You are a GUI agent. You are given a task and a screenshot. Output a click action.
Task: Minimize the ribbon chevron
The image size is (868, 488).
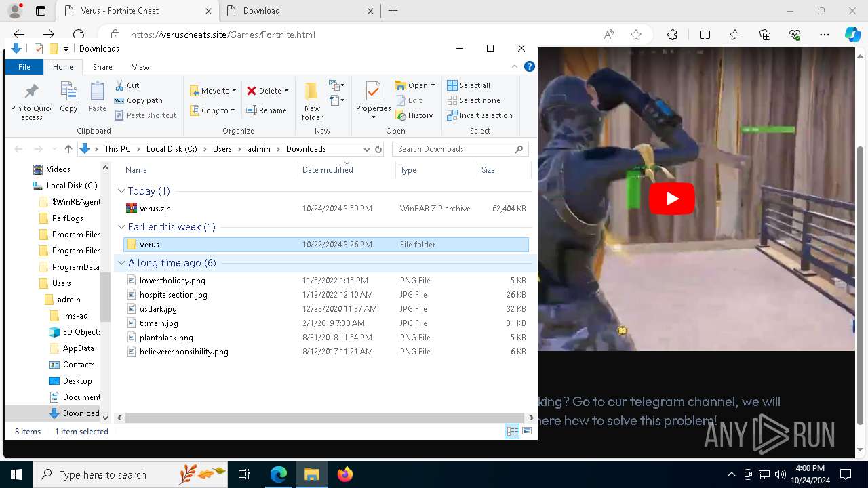(x=515, y=66)
